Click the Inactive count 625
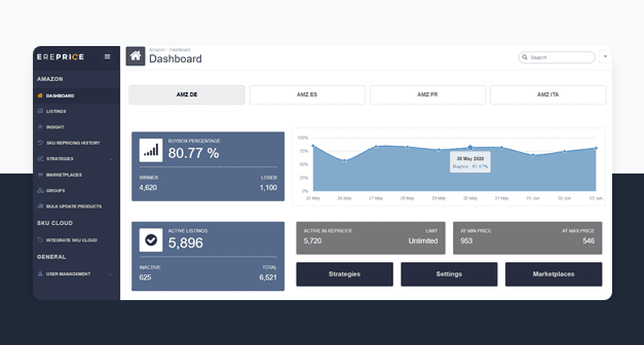Image resolution: width=644 pixels, height=345 pixels. [x=145, y=277]
